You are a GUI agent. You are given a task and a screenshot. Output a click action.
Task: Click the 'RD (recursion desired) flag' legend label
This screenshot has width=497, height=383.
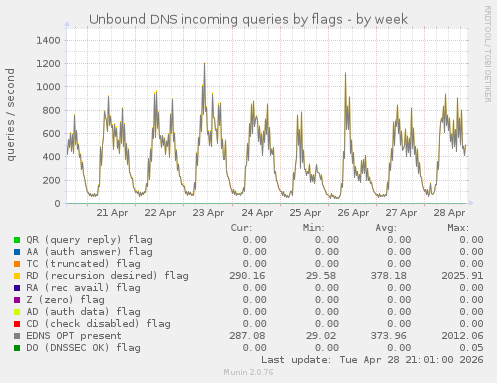point(107,276)
